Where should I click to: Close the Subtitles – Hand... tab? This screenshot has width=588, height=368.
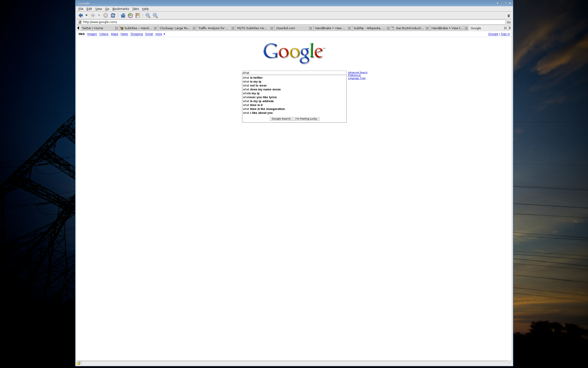(x=155, y=28)
